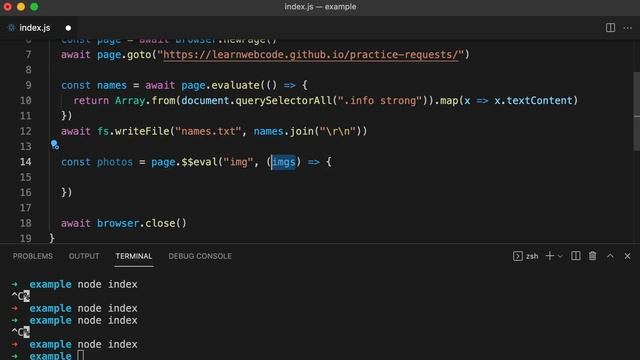Expand the new terminal launch profile dropdown
Viewport: 640px width, 360px height.
560,256
